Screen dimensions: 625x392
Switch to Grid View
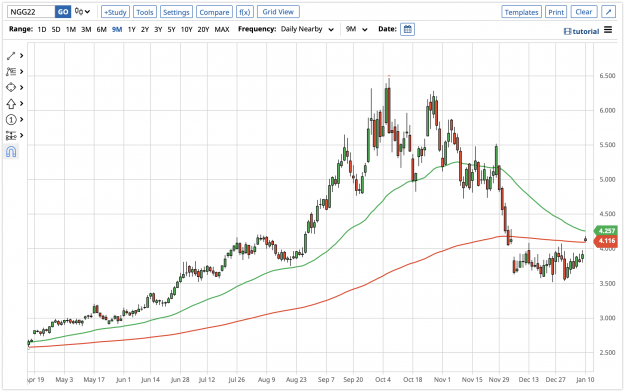pyautogui.click(x=278, y=12)
